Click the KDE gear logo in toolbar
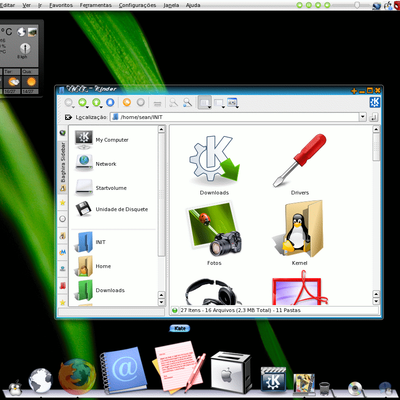 pos(375,102)
